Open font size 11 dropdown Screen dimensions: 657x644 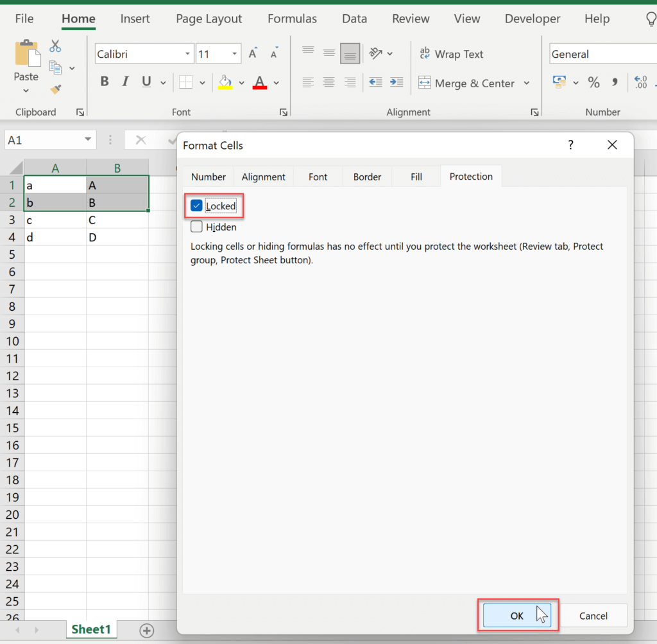coord(235,54)
